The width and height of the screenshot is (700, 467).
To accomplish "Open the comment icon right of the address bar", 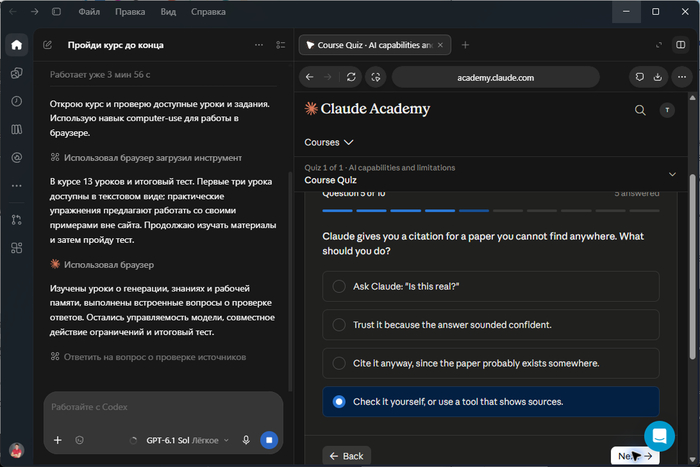I will [x=640, y=77].
